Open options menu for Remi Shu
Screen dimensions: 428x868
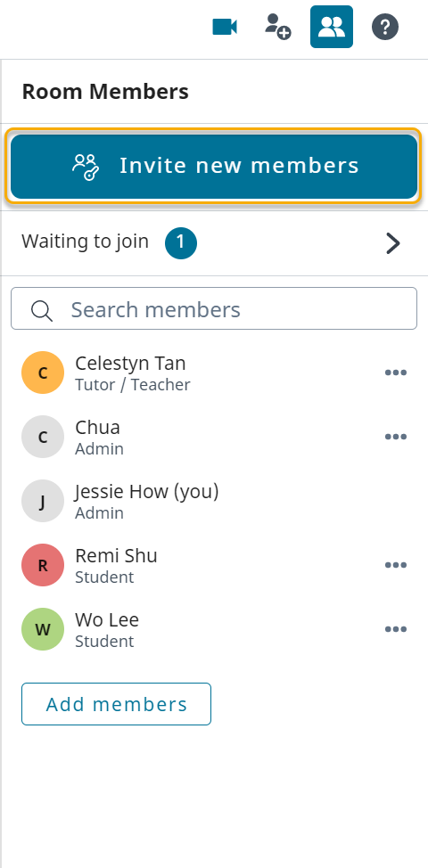(396, 565)
